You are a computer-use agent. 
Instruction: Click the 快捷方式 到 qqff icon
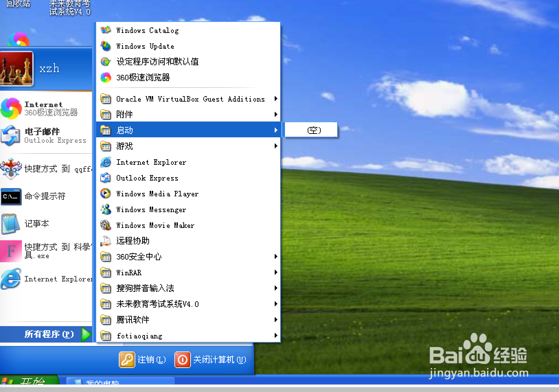tap(11, 169)
